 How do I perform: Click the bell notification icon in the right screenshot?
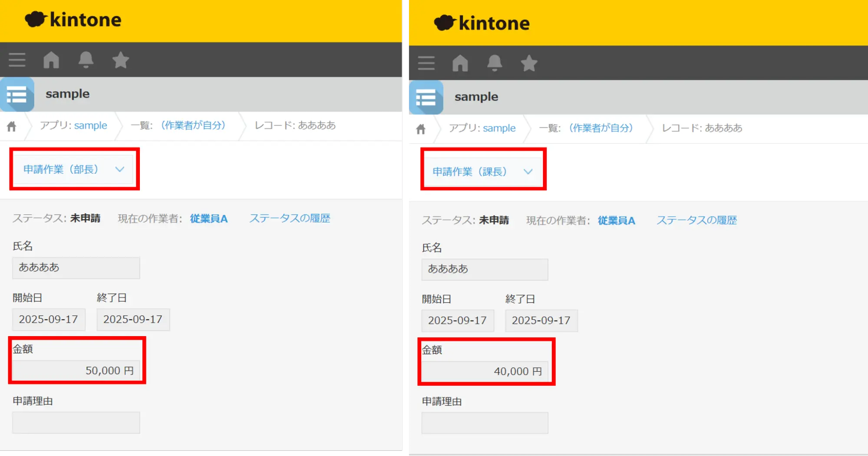point(495,63)
